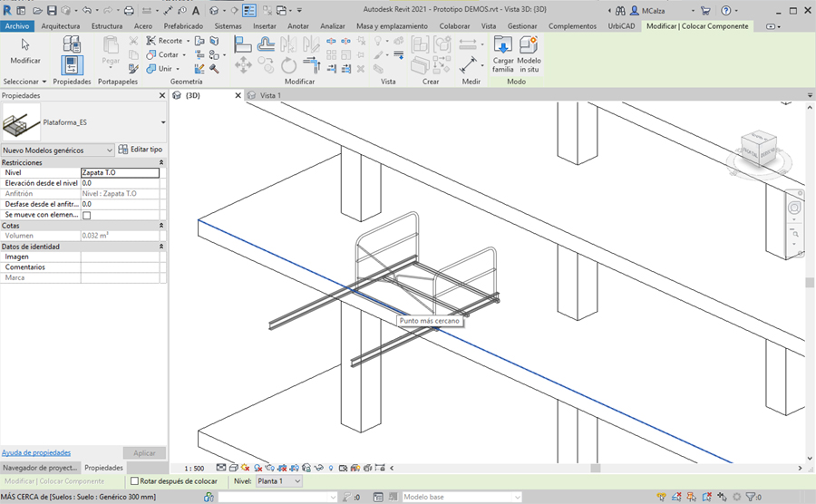Click the Propiedades ribbon icon
The height and width of the screenshot is (504, 816).
tap(72, 65)
